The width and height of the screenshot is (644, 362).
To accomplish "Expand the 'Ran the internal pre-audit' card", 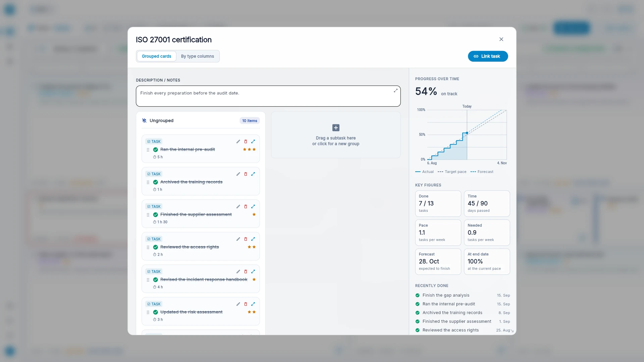I will (x=253, y=141).
